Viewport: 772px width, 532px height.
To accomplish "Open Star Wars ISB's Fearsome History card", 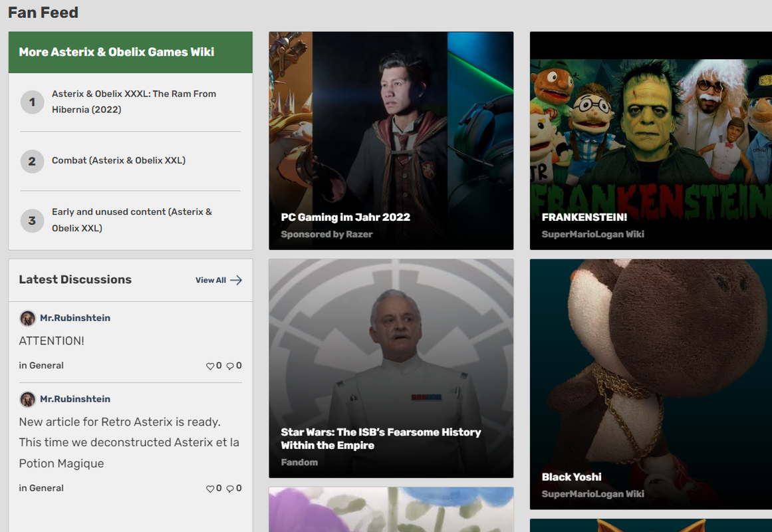I will pyautogui.click(x=391, y=368).
